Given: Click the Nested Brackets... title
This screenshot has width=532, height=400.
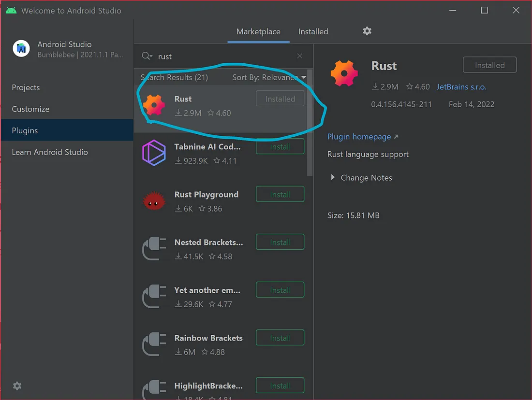Looking at the screenshot, I should (x=208, y=243).
